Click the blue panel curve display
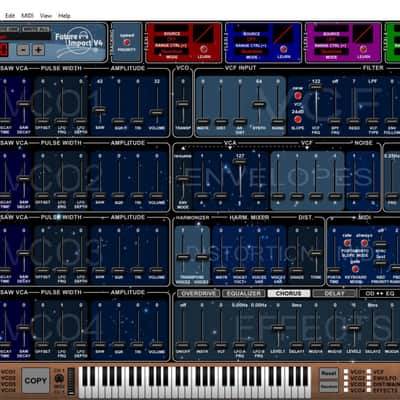Image resolution: width=400 pixels, height=400 pixels. point(284,33)
